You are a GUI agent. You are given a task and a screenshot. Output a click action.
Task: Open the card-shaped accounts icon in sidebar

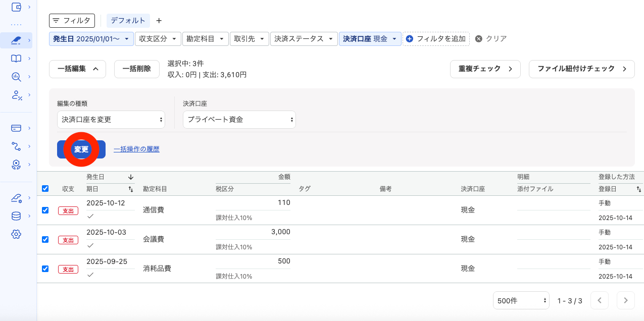point(16,128)
